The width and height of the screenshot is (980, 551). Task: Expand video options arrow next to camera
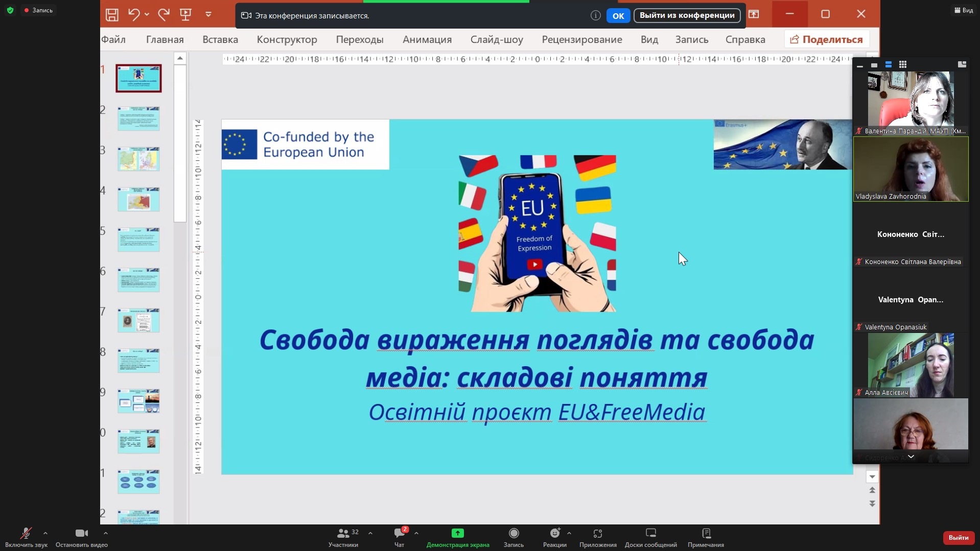(106, 533)
